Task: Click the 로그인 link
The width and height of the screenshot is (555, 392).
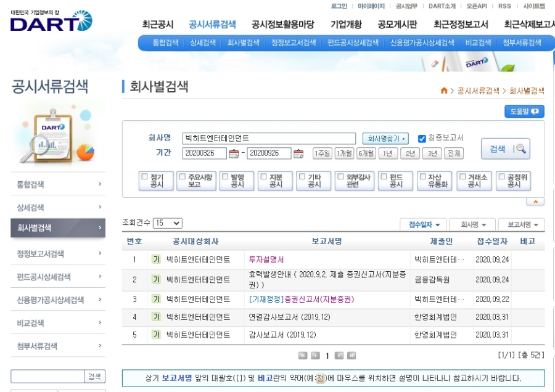Action: (x=339, y=6)
